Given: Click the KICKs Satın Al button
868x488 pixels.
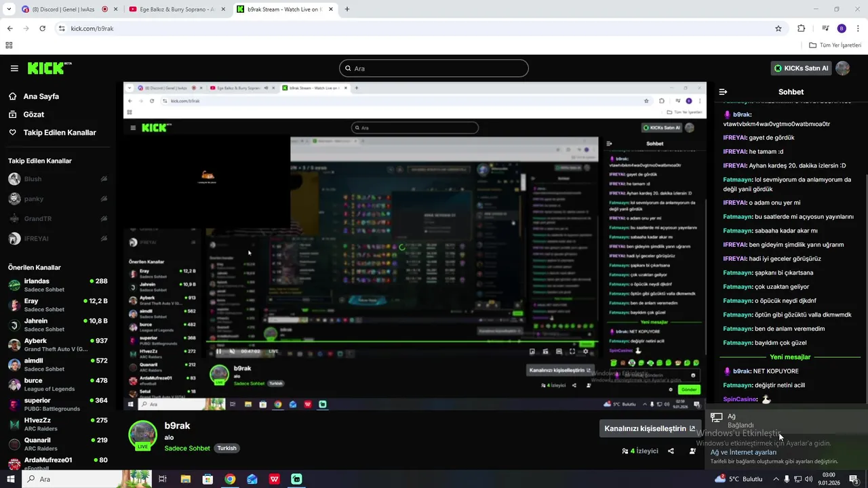Looking at the screenshot, I should [x=801, y=68].
